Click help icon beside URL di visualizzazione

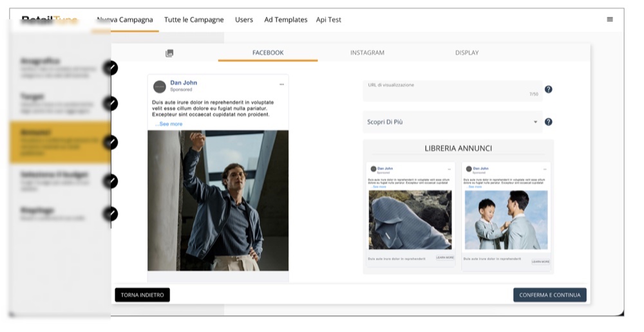[x=548, y=89]
